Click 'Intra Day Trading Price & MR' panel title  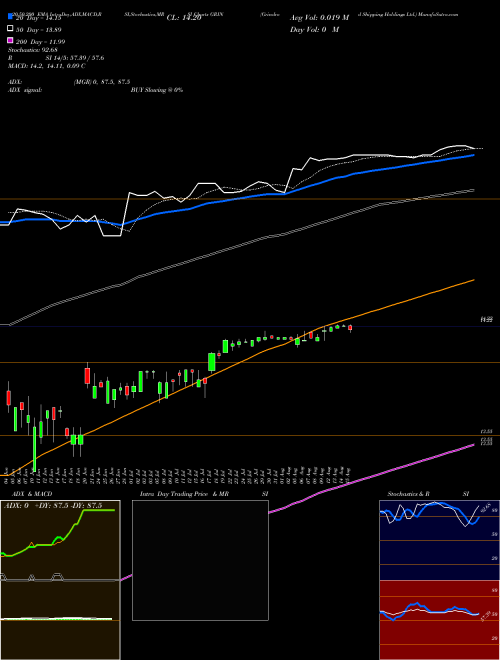click(x=184, y=494)
